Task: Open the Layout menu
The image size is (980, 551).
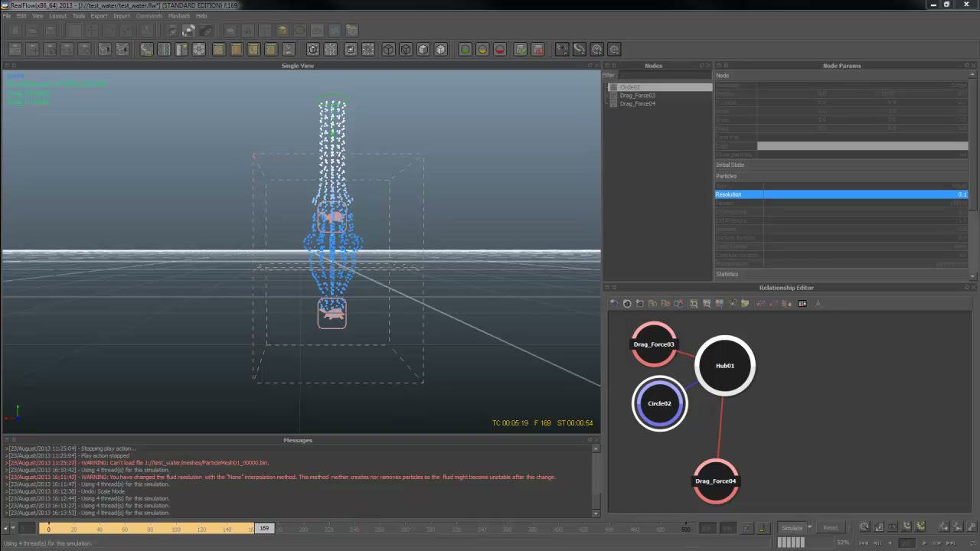Action: point(57,16)
